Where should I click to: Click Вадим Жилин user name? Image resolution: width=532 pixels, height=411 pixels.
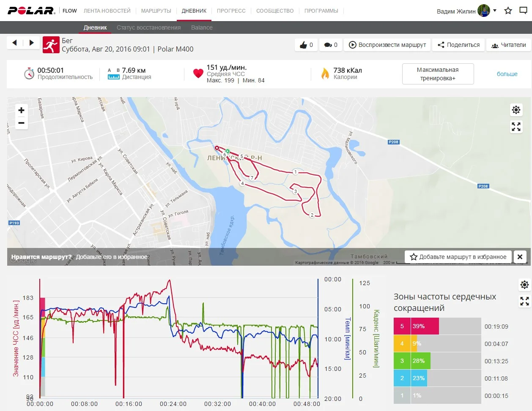456,11
